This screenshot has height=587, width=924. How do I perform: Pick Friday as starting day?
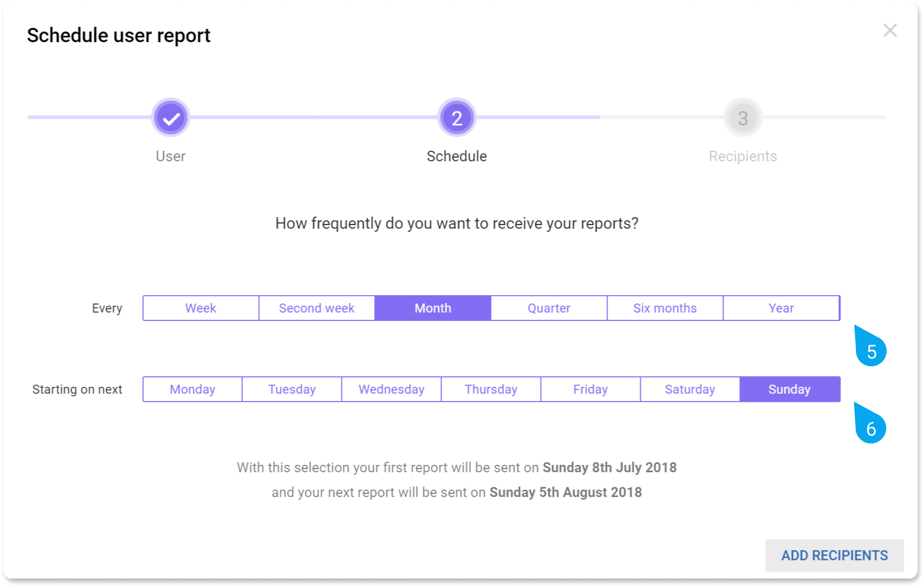pos(590,389)
